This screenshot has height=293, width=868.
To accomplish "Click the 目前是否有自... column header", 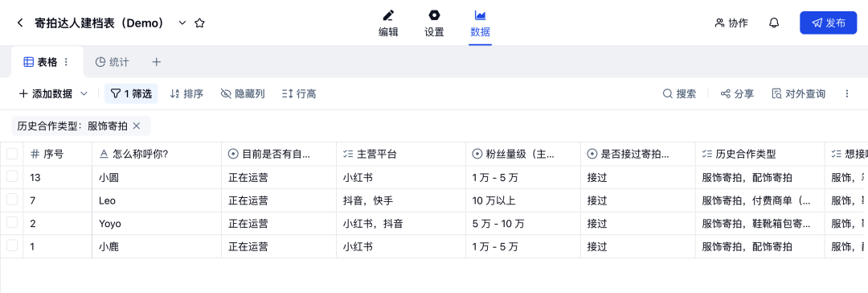I will [x=279, y=155].
